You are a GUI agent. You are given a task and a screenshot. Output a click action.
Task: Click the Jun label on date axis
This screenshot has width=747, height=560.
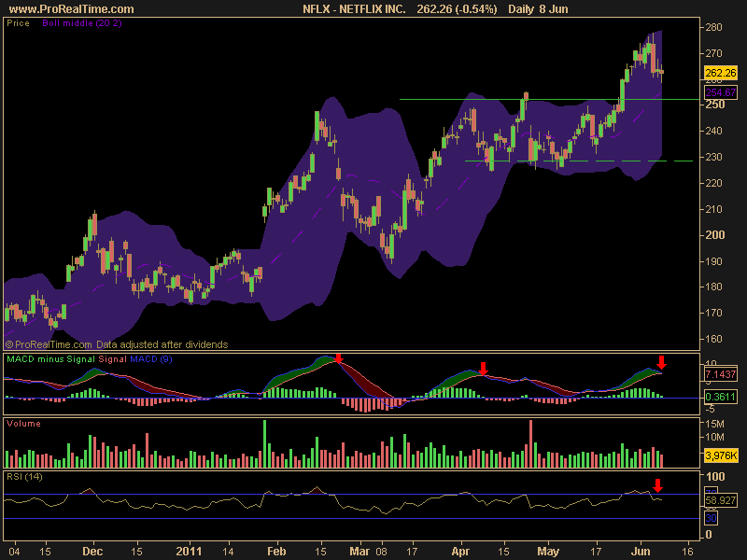point(641,552)
